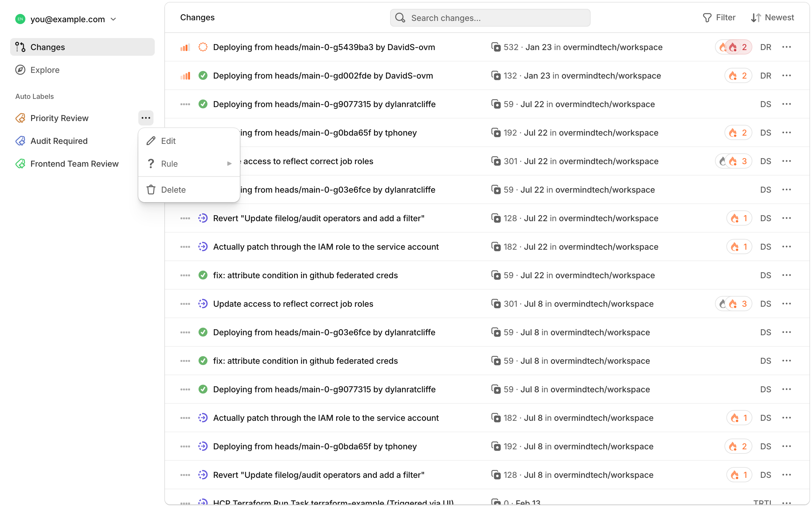Click the Frontend Team Review green label icon
812x507 pixels.
(x=21, y=164)
